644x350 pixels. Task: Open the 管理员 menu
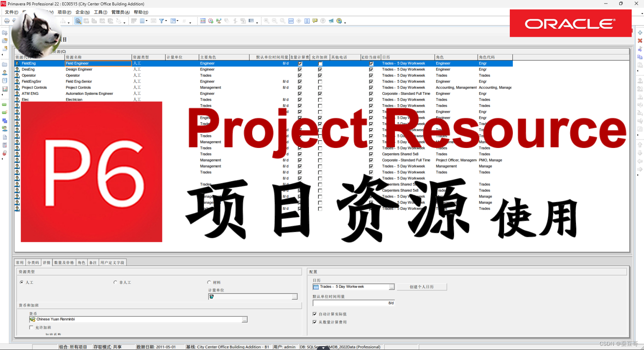coord(121,12)
